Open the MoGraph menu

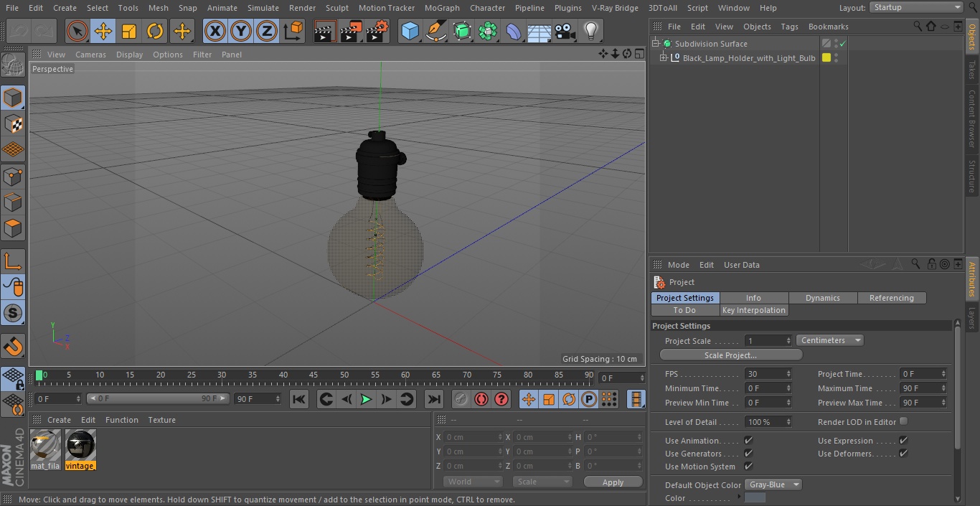[442, 8]
